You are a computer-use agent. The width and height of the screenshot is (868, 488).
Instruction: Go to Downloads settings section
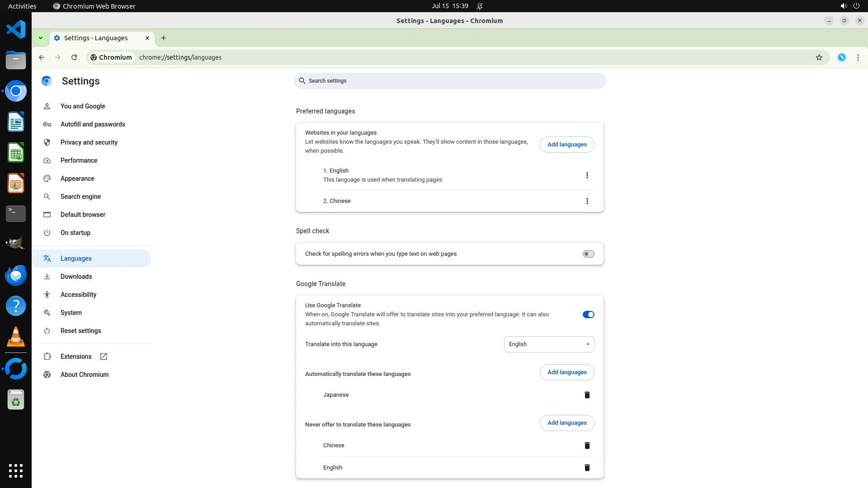pyautogui.click(x=76, y=277)
